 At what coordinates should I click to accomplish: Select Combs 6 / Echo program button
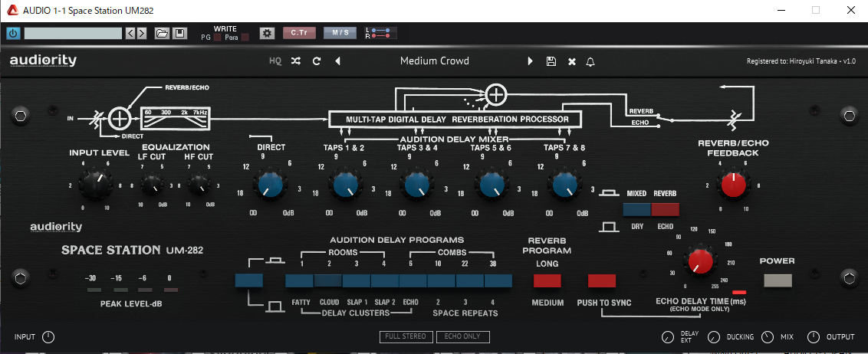pos(413,280)
